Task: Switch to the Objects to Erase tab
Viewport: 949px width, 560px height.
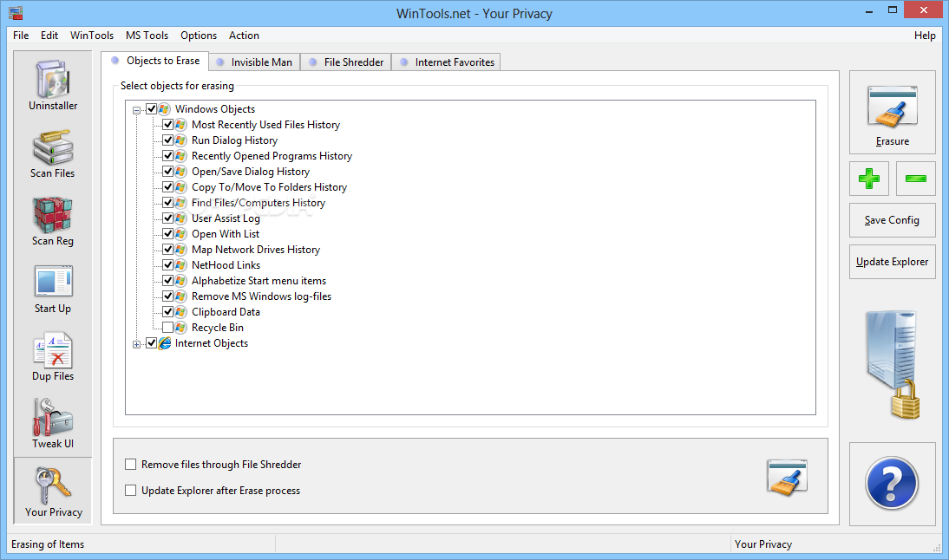Action: [x=155, y=61]
